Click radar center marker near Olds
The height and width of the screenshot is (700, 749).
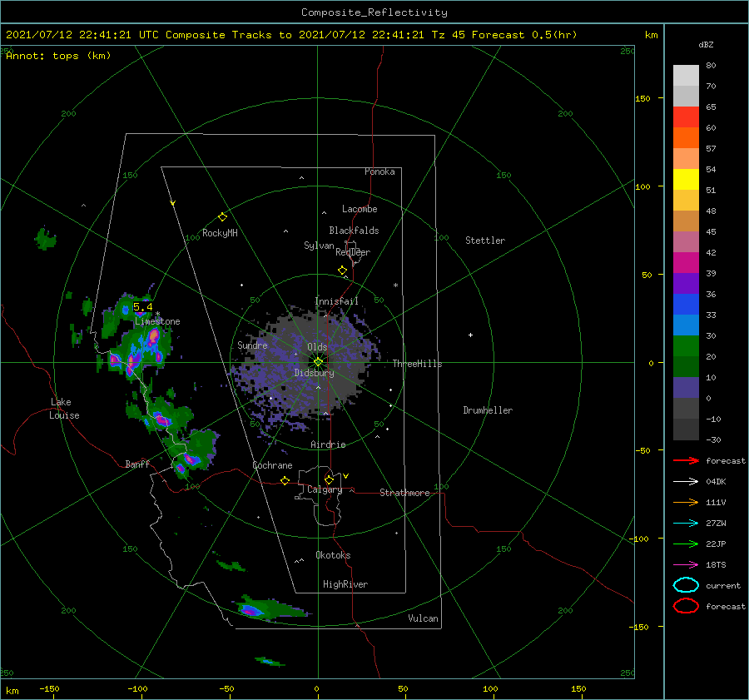pyautogui.click(x=318, y=362)
